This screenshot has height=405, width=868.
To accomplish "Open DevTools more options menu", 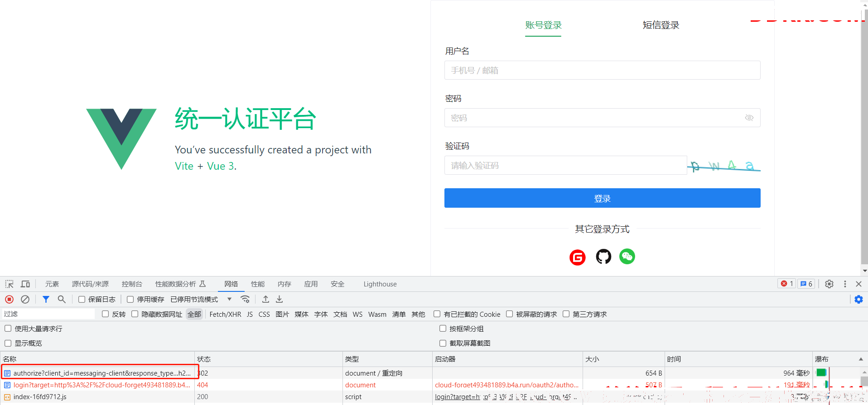I will [845, 284].
